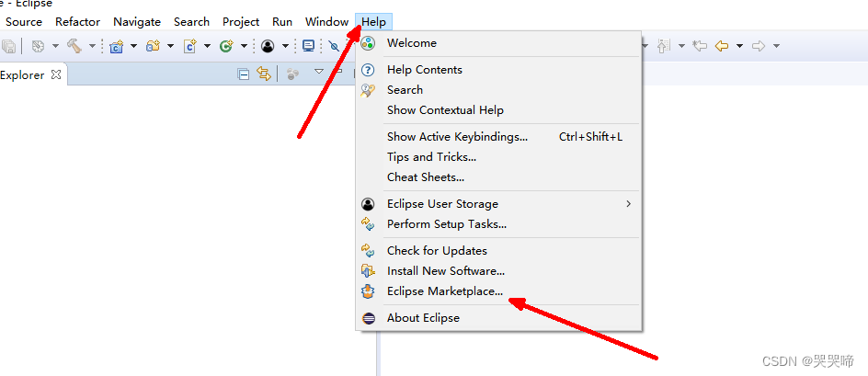Image resolution: width=868 pixels, height=376 pixels.
Task: Click the green New Class icon
Action: click(x=226, y=46)
